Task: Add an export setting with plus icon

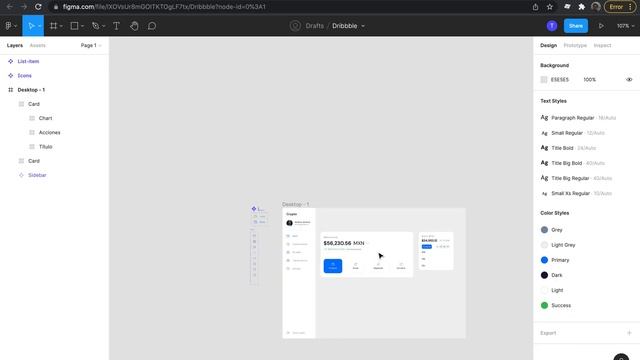Action: pos(629,333)
